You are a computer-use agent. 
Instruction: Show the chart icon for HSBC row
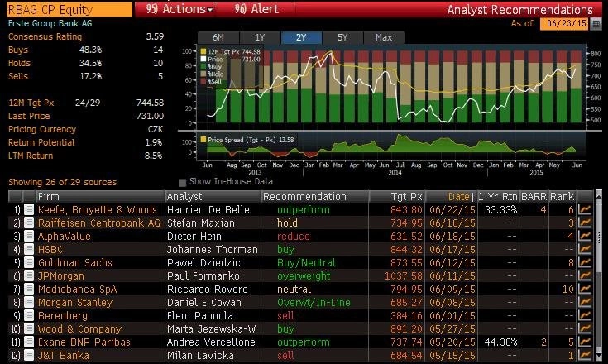point(584,249)
